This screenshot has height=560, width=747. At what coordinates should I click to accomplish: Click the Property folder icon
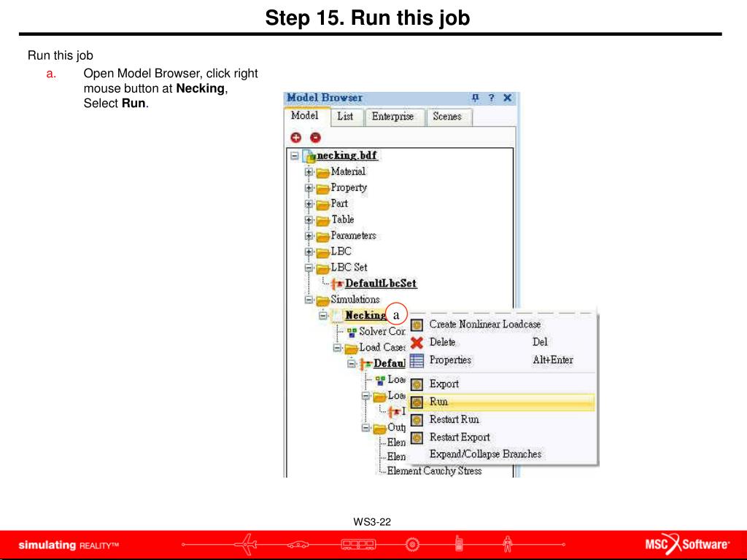click(x=323, y=188)
